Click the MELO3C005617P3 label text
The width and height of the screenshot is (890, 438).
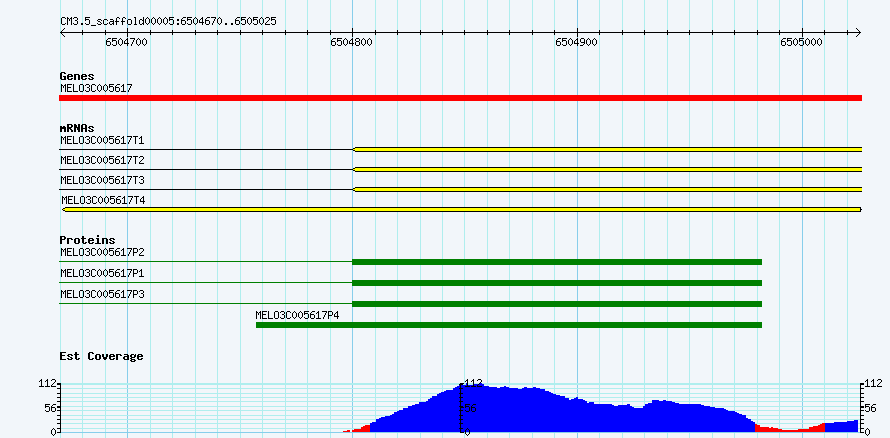pos(102,294)
